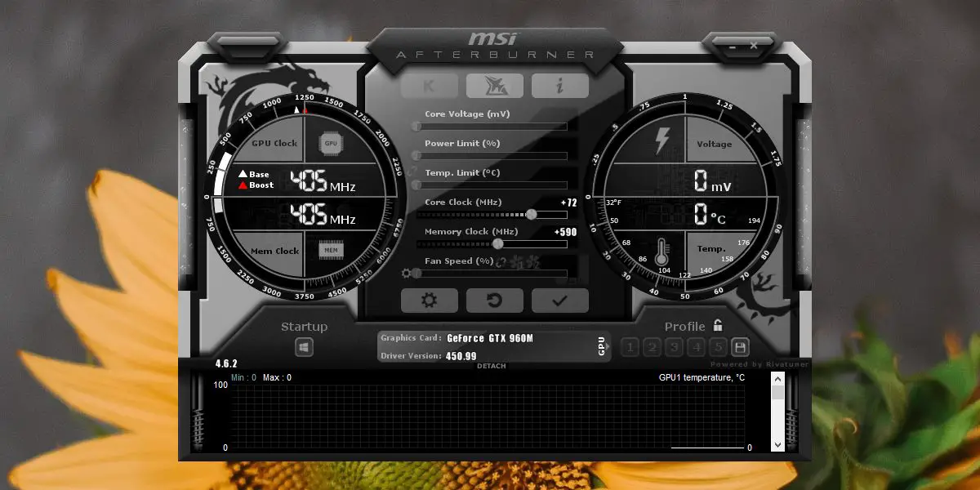Click the Base clock legend entry

point(253,175)
